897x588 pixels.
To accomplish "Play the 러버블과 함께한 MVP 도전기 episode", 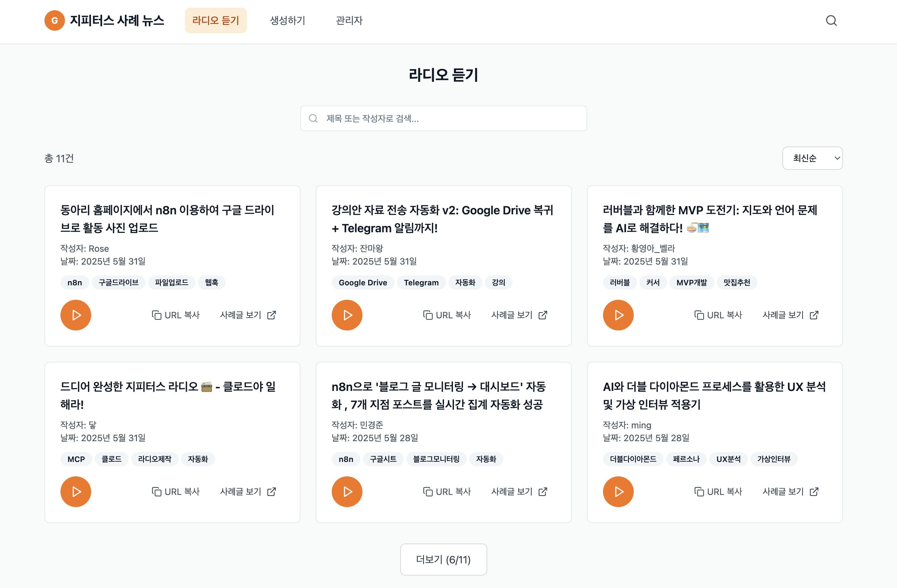I will (x=618, y=315).
